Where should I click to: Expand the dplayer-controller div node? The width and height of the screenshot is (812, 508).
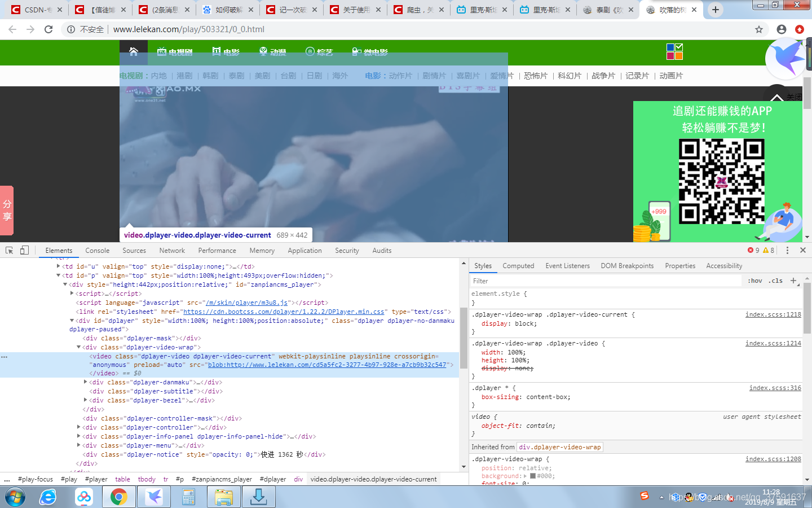point(78,427)
